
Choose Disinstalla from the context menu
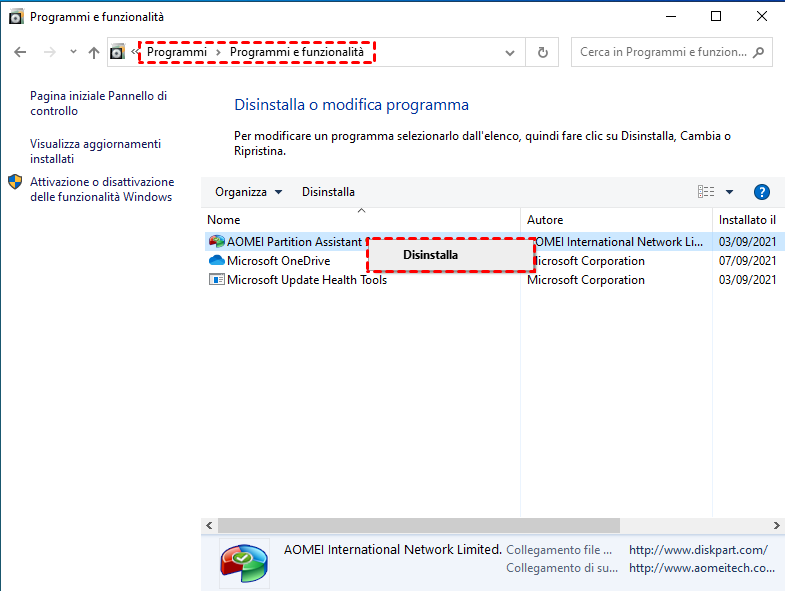coord(451,255)
